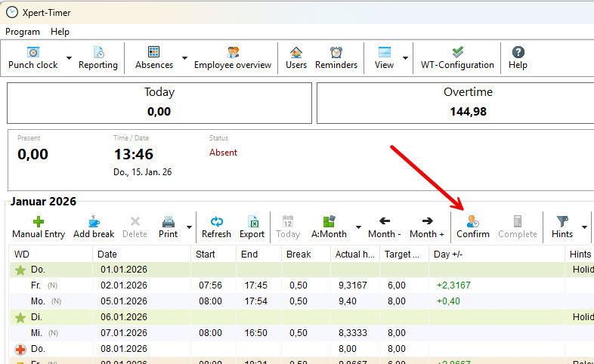This screenshot has width=594, height=364.
Task: Open the Print options dropdown arrow
Action: point(188,227)
